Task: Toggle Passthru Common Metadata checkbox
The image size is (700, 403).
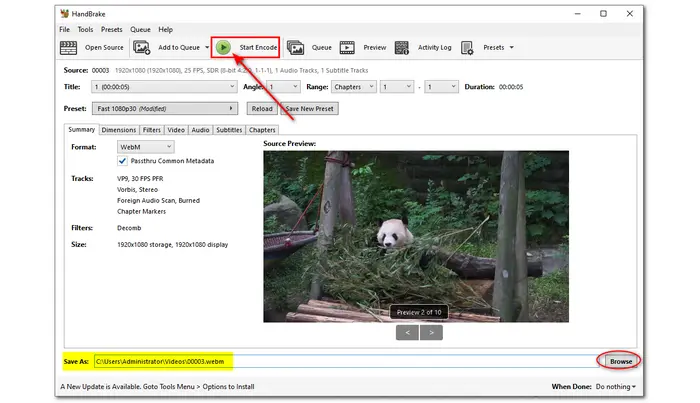Action: [x=122, y=160]
